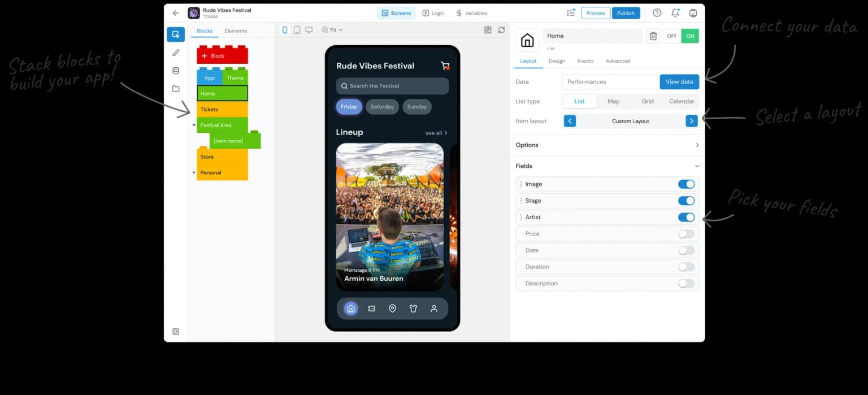The width and height of the screenshot is (868, 395).
Task: Open notifications from the bell icon
Action: pos(675,12)
